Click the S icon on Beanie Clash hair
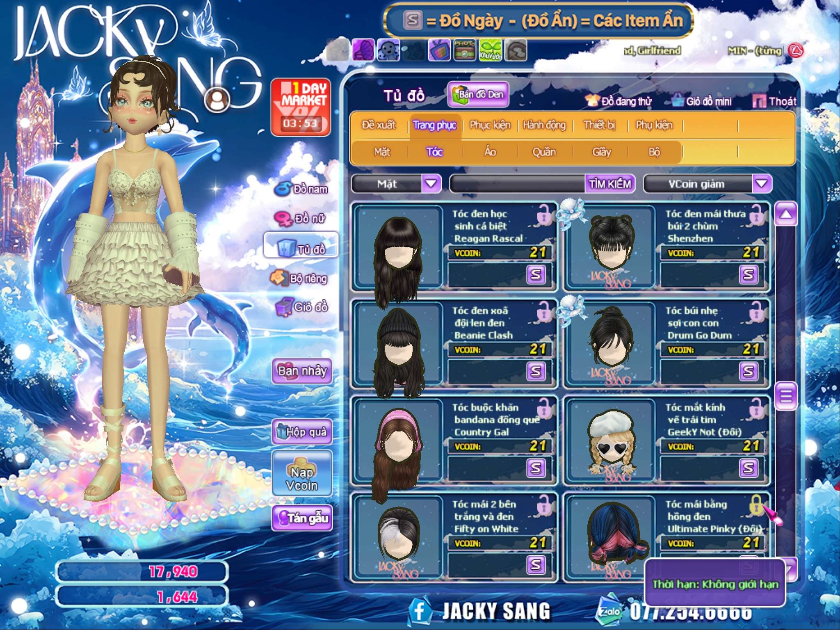The image size is (840, 630). point(536,371)
